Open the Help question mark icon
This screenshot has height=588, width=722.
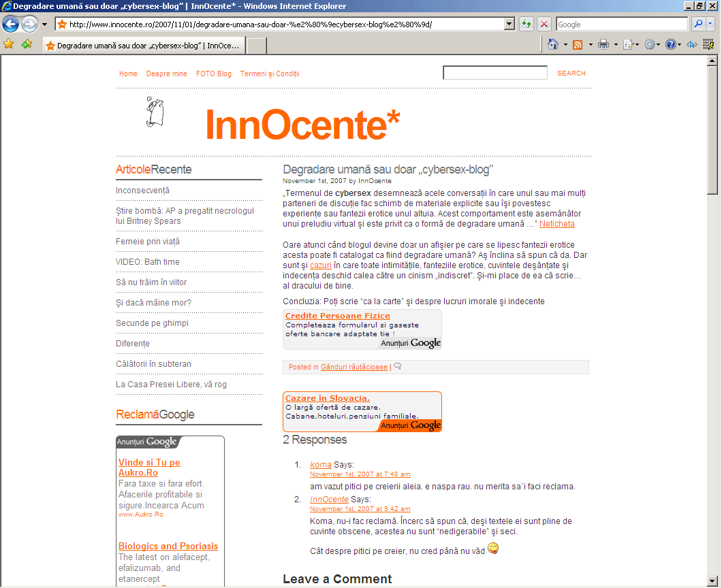pos(670,45)
